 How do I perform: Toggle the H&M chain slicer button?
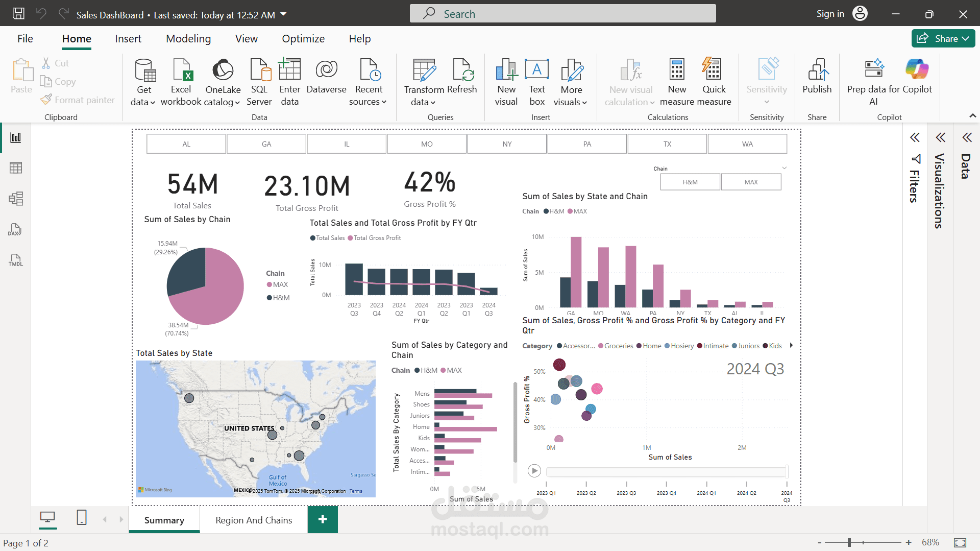coord(690,182)
